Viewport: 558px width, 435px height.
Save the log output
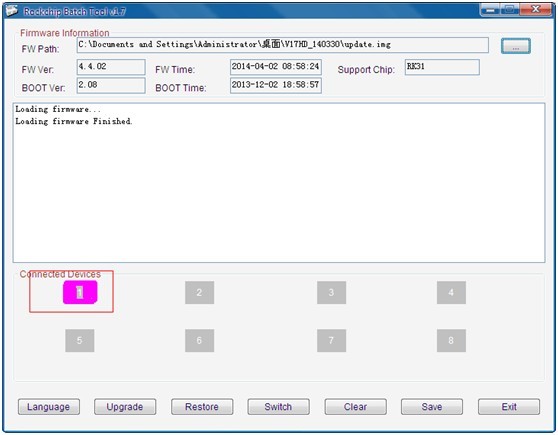pos(432,407)
